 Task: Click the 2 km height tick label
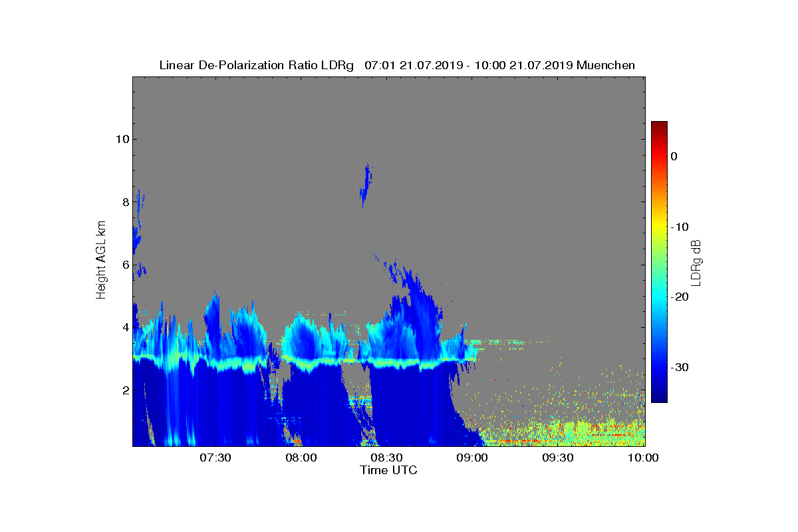click(x=124, y=390)
